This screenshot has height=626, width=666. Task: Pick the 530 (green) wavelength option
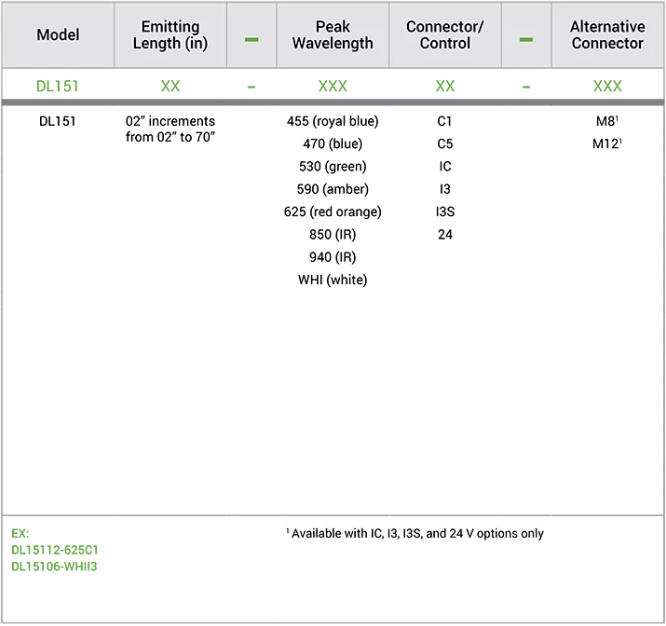point(332,166)
